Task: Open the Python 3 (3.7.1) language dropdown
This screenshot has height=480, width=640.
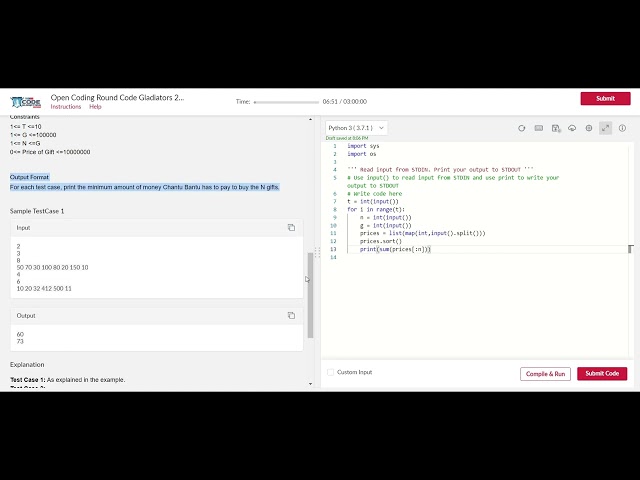Action: coord(356,128)
